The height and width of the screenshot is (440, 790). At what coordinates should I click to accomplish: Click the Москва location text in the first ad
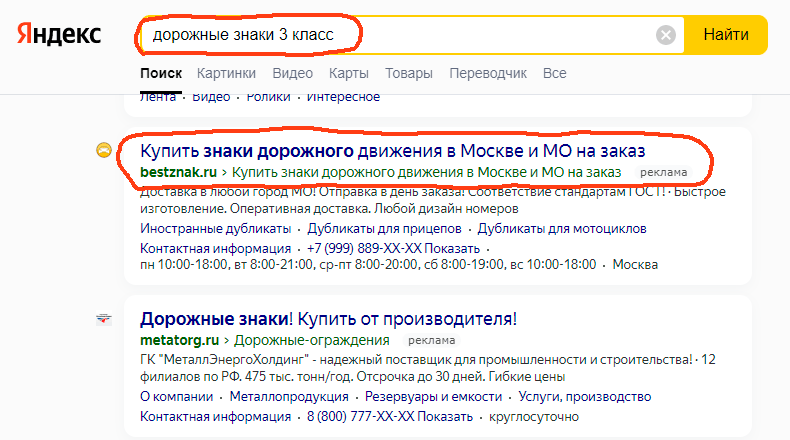pyautogui.click(x=635, y=265)
